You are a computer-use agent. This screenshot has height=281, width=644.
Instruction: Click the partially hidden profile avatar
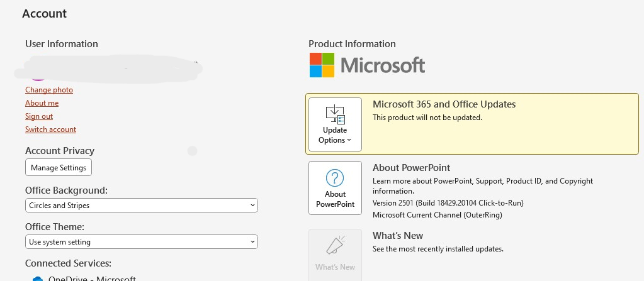(38, 77)
